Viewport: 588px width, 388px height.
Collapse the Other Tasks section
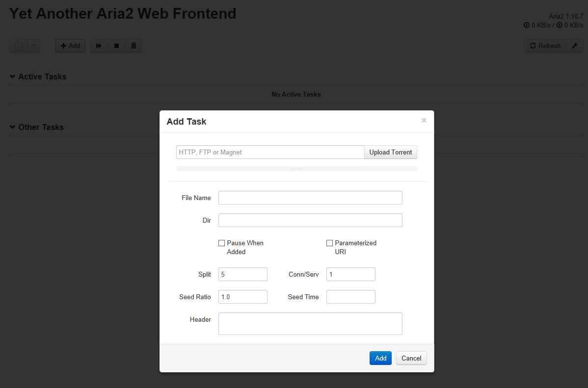click(x=12, y=127)
